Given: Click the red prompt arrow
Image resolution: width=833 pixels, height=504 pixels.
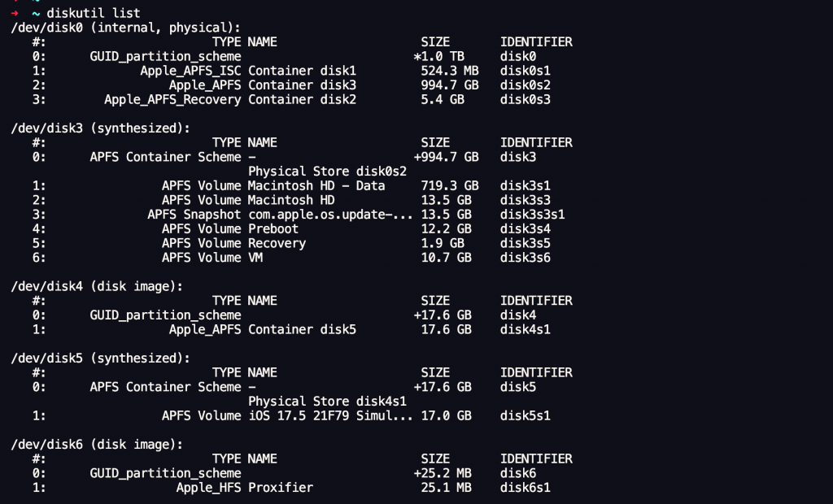Looking at the screenshot, I should coord(15,13).
